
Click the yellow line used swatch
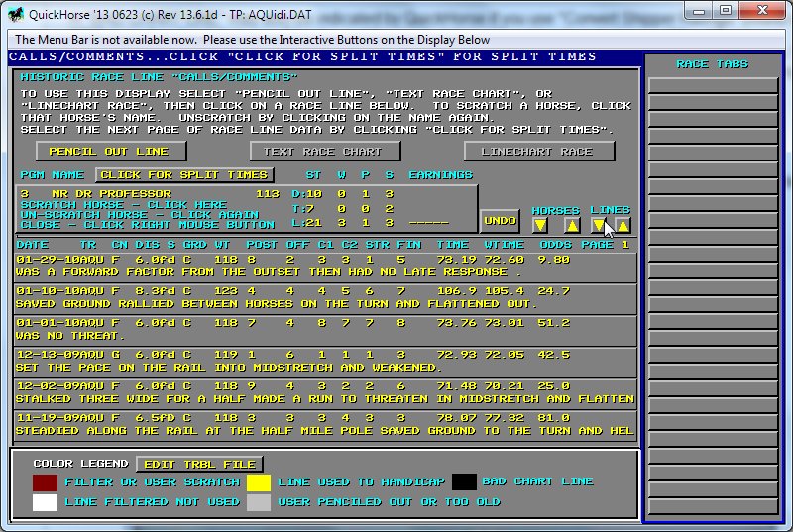point(259,482)
